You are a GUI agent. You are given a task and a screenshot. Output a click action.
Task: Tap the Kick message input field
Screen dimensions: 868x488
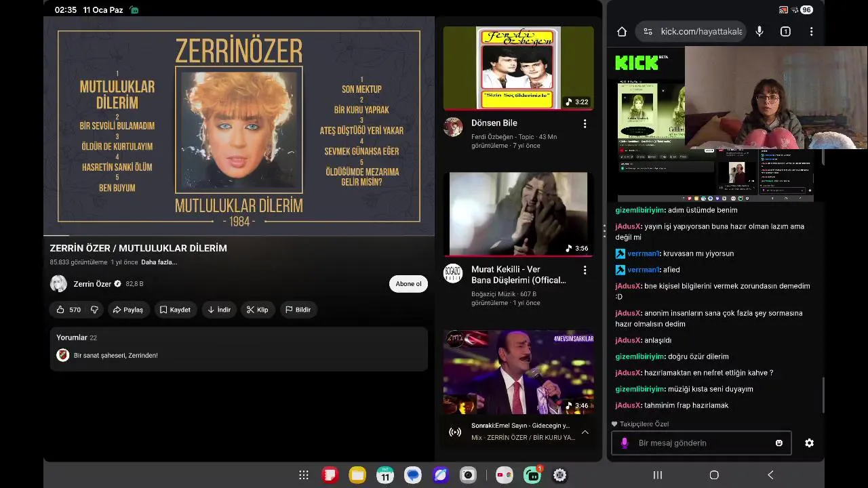[x=701, y=443]
